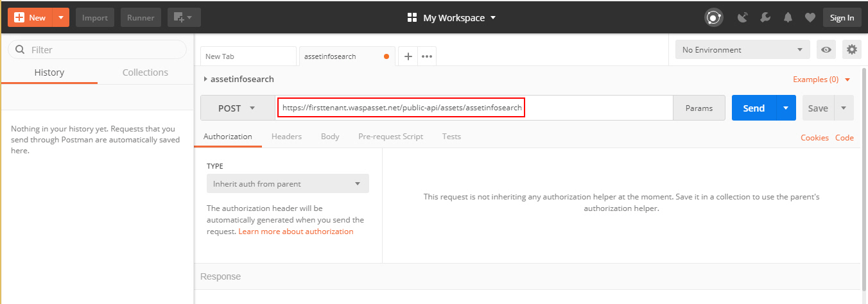Open the Save dropdown arrow
This screenshot has height=304, width=868.
click(844, 108)
